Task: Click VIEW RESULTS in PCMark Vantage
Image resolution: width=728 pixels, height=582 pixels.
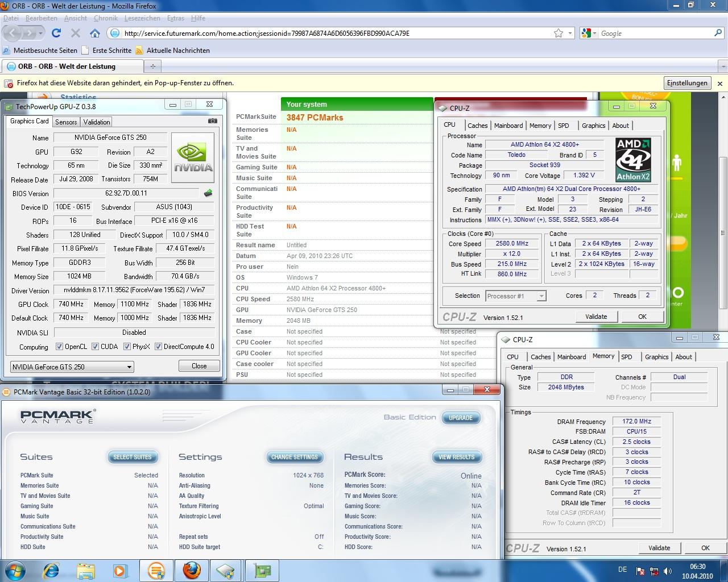Action: point(457,457)
